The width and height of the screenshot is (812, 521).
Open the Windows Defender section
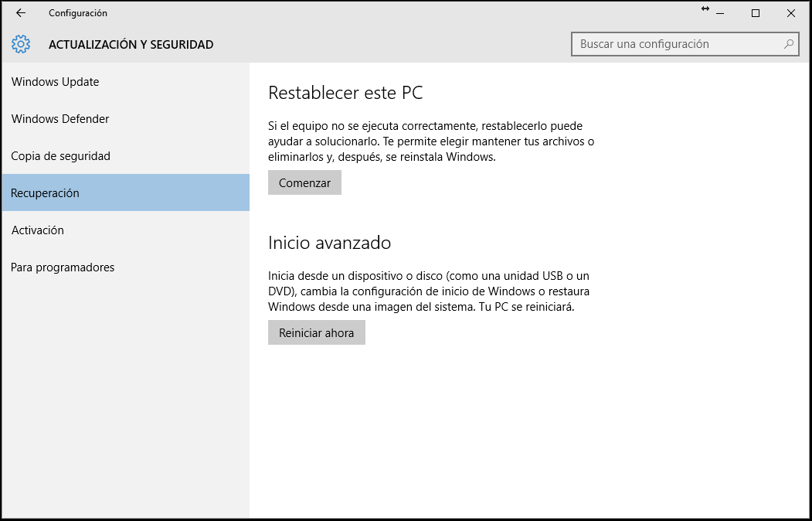(126, 119)
